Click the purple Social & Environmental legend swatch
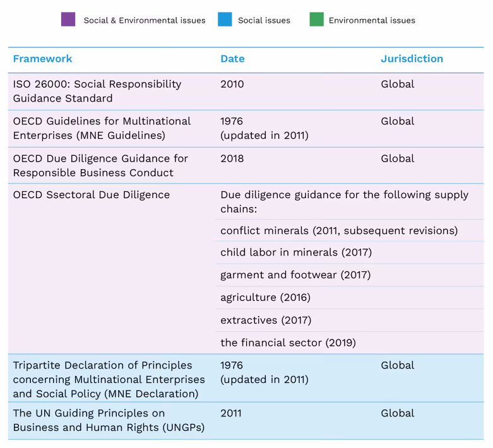This screenshot has width=493, height=448. point(68,19)
